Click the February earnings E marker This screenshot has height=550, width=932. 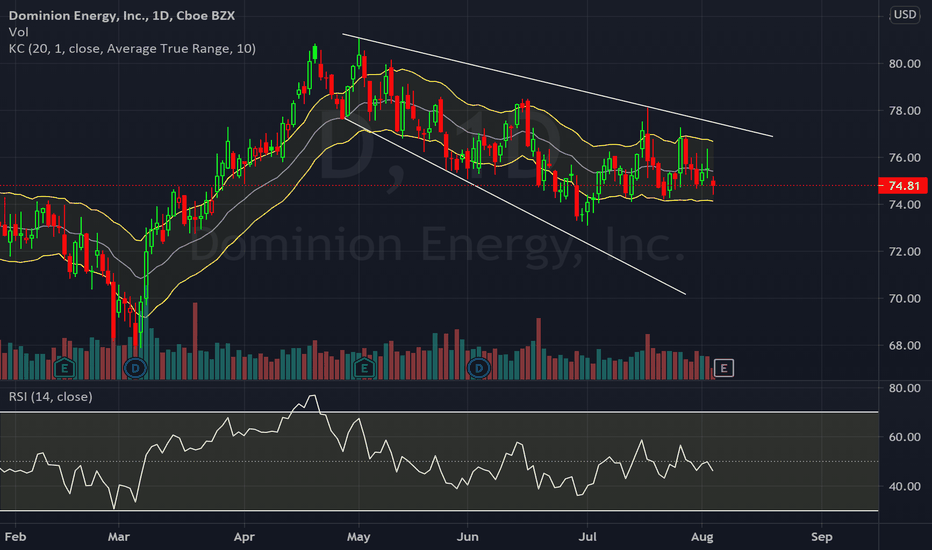pyautogui.click(x=64, y=369)
